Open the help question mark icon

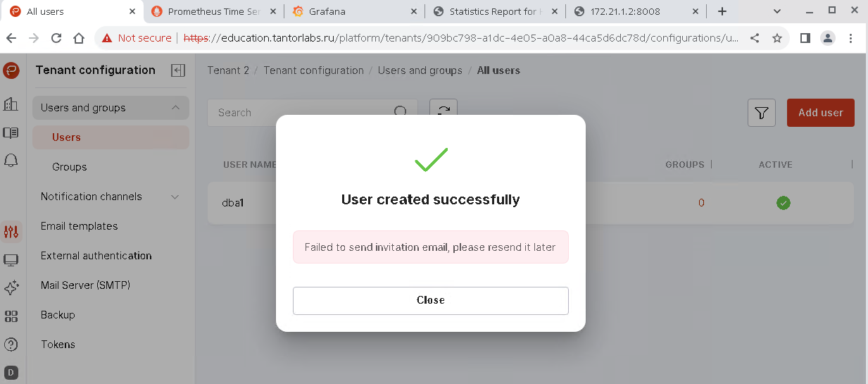(x=11, y=345)
